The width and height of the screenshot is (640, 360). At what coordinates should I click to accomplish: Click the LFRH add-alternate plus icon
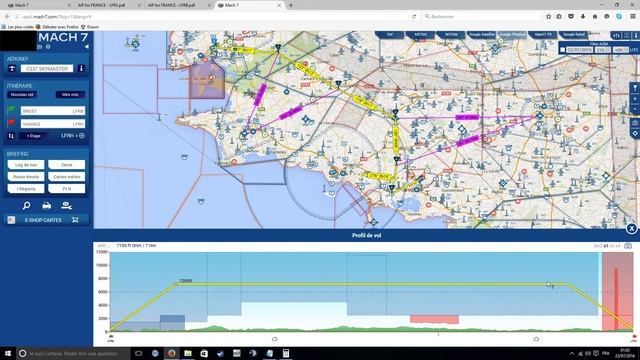click(82, 136)
